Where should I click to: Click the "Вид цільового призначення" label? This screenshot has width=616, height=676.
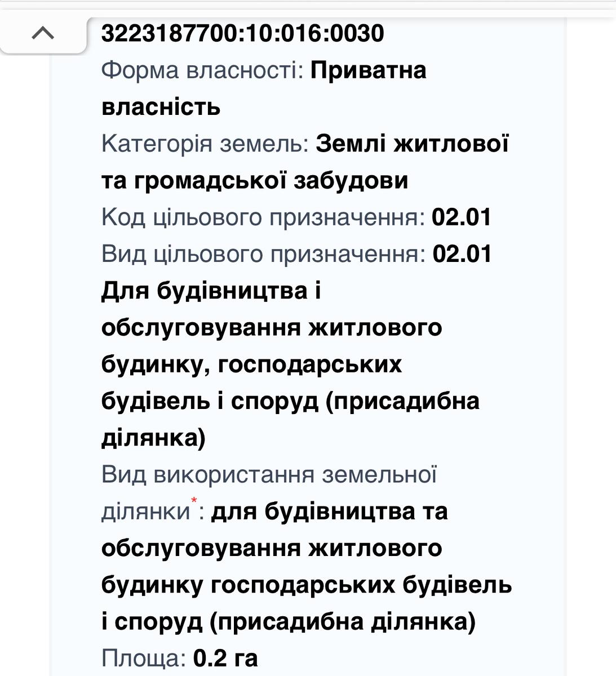(x=263, y=254)
